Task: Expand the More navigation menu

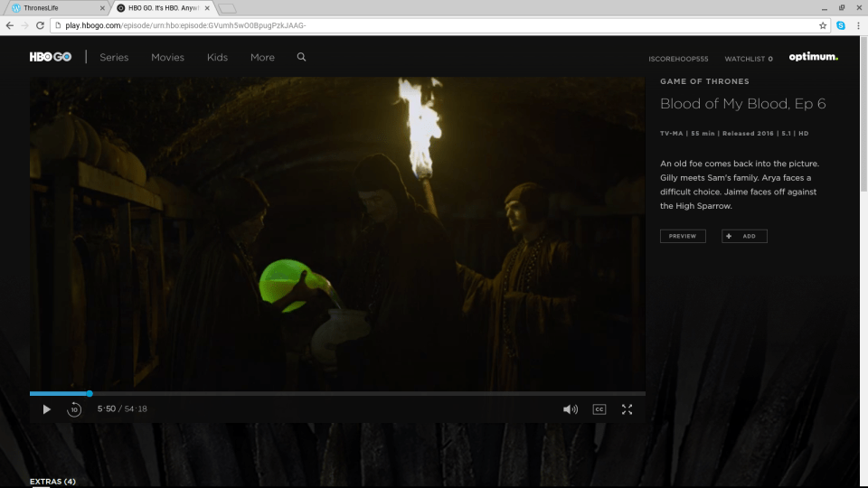Action: click(x=262, y=57)
